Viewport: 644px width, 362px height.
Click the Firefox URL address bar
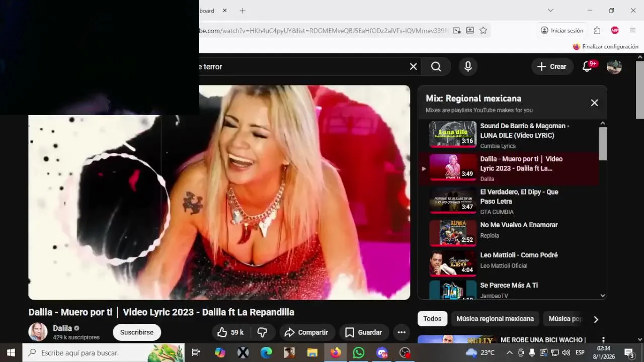coord(322,30)
